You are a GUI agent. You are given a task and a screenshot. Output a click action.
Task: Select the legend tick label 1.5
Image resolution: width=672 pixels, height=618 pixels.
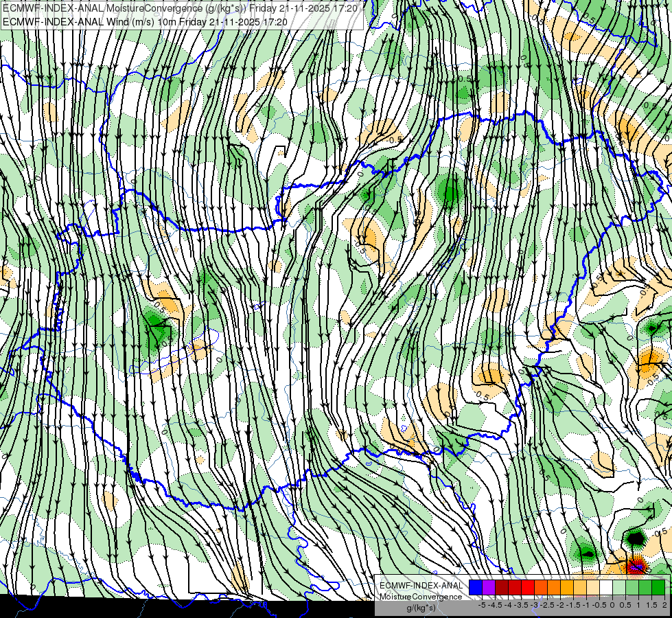click(651, 605)
